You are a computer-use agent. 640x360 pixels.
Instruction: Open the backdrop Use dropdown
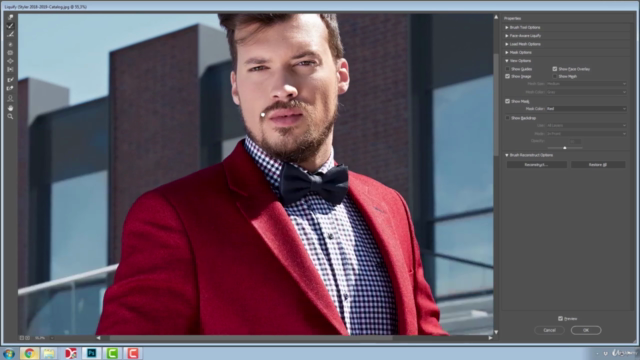click(586, 125)
